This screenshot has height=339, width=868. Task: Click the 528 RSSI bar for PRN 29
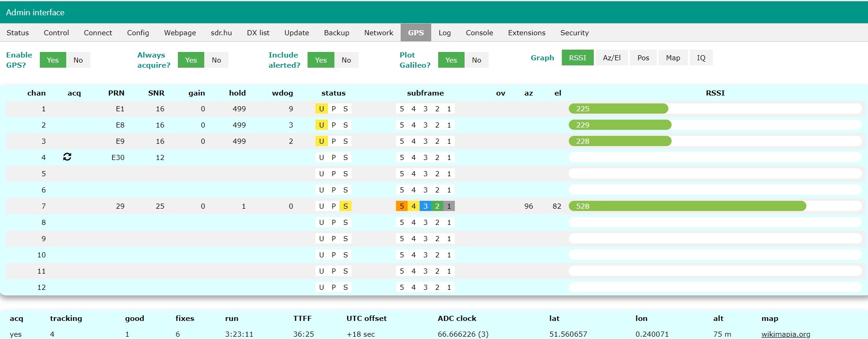click(x=687, y=206)
